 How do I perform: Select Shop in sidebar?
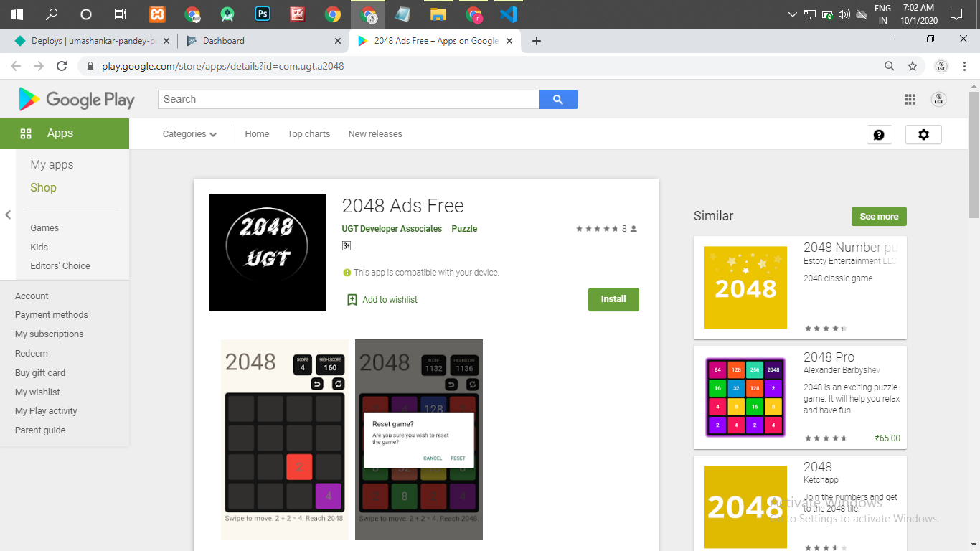[x=43, y=187]
